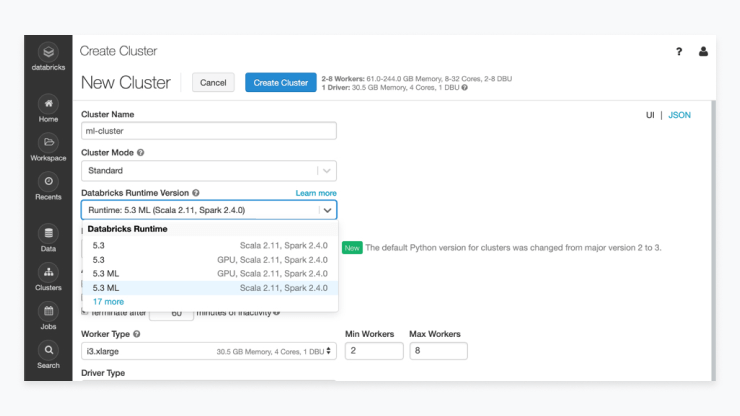Show 17 more runtime versions
Screen dimensions: 740x416
[x=108, y=302]
